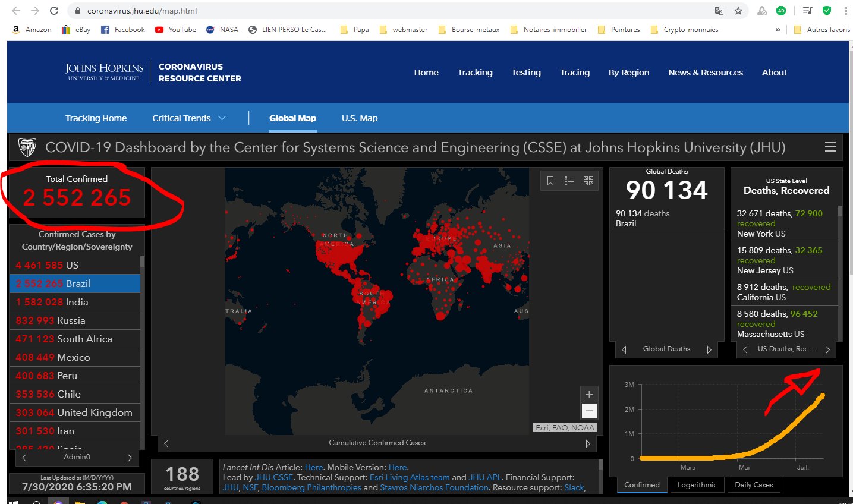The height and width of the screenshot is (504, 853).
Task: Switch chart to Daily Cases tab
Action: tap(754, 485)
